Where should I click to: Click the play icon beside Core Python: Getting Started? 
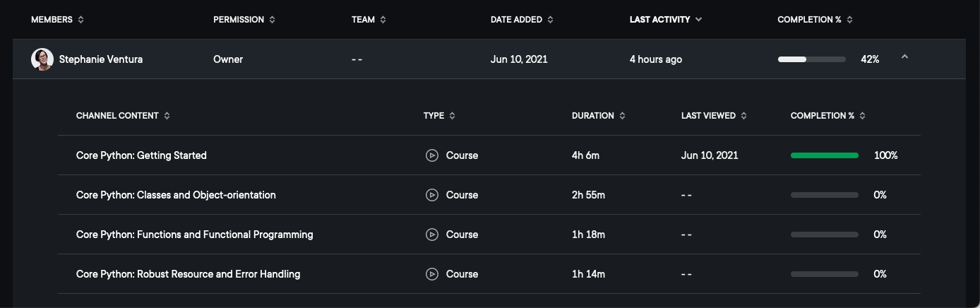pos(432,155)
